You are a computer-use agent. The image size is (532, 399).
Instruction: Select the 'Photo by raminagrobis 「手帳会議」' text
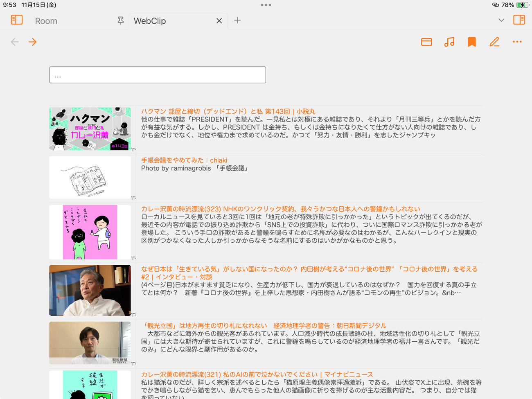[x=195, y=168]
